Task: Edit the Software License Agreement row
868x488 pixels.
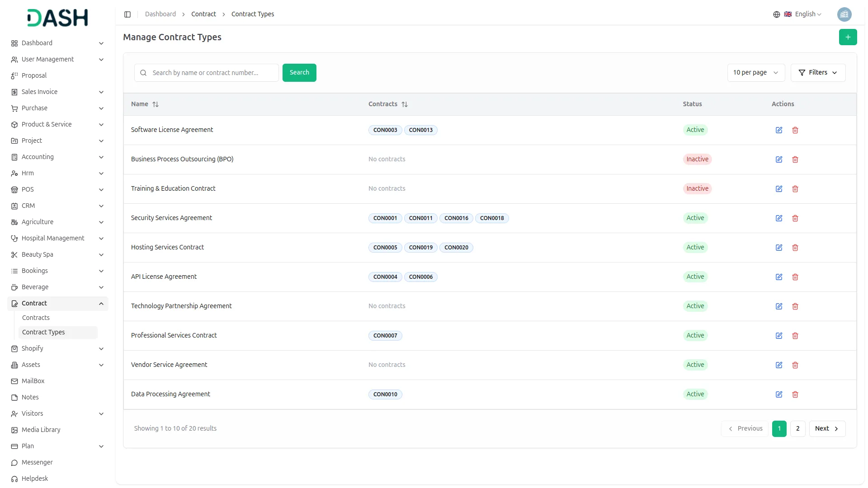Action: 778,130
